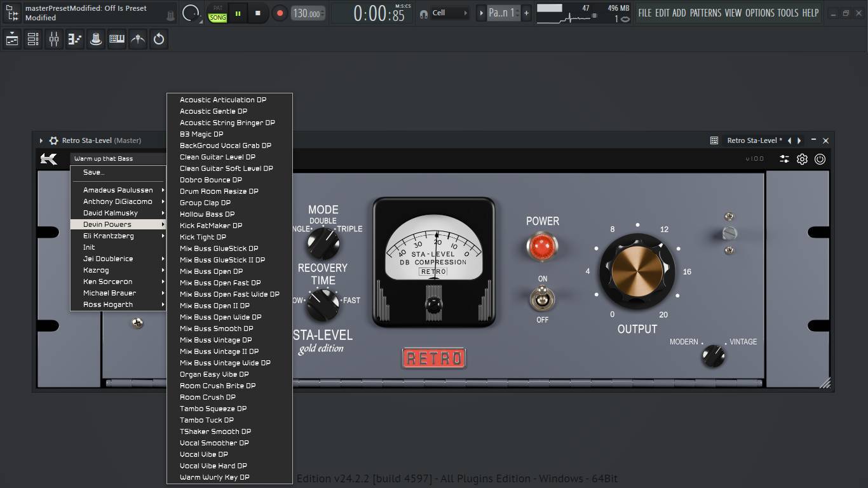Open the Mixer icon in toolbar
This screenshot has width=868, height=488.
pos(54,39)
